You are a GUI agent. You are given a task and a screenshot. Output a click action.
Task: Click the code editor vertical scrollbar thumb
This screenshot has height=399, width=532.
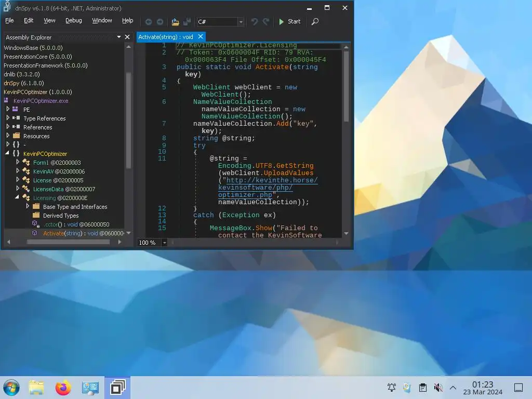point(346,86)
